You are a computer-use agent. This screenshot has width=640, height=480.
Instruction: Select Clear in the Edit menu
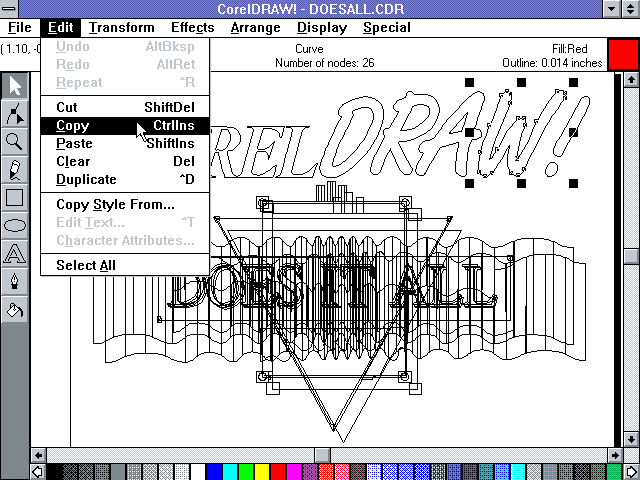(x=125, y=161)
